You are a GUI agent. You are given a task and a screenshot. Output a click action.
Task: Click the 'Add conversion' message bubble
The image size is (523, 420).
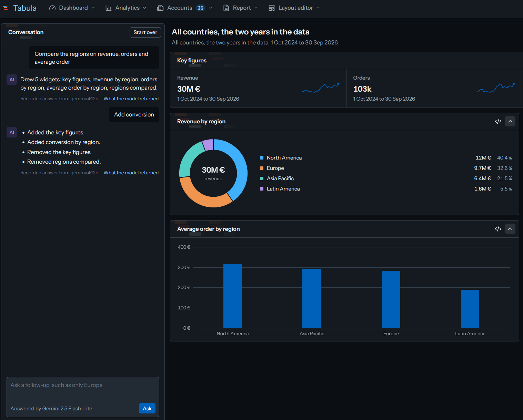click(x=134, y=114)
